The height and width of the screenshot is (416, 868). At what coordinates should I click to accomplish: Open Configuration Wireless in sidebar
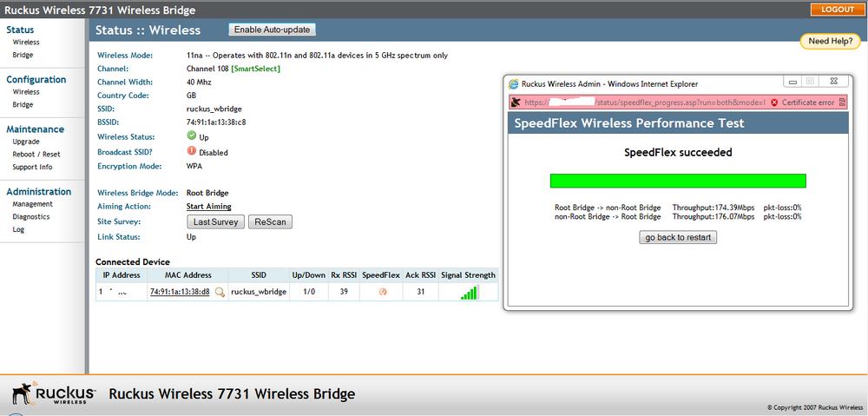[x=26, y=92]
